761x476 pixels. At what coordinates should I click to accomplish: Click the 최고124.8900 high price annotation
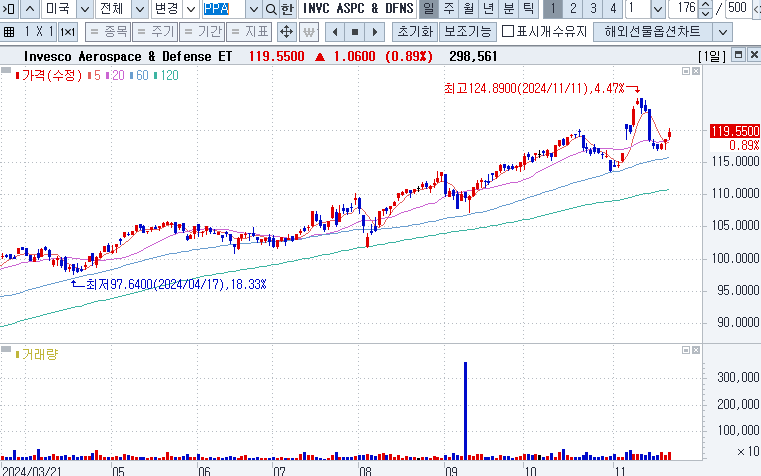534,88
